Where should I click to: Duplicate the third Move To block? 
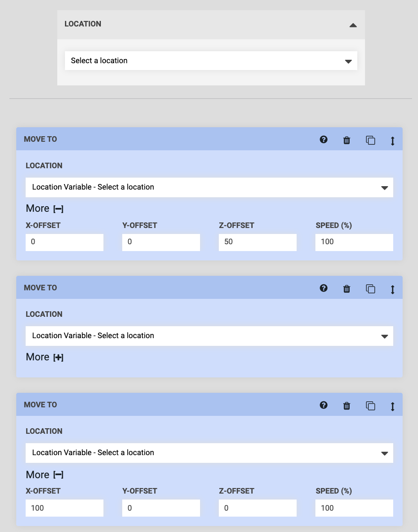370,406
